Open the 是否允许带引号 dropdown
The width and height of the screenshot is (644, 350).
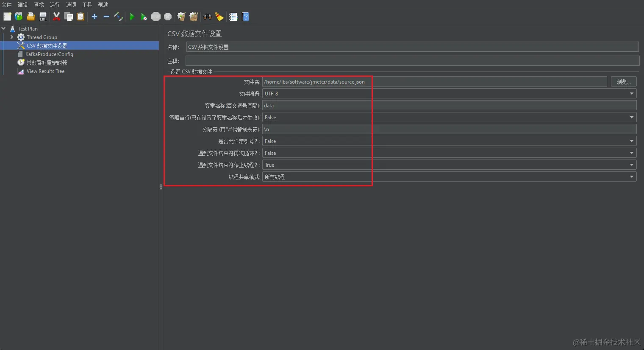click(x=450, y=141)
